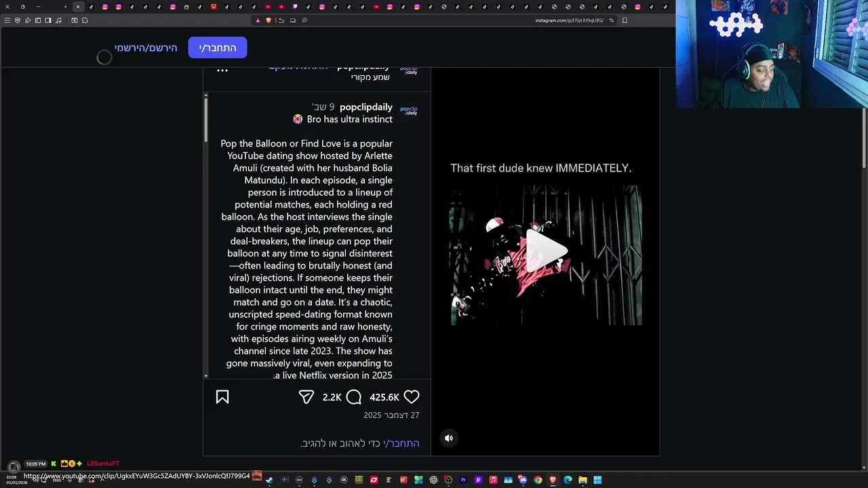The image size is (868, 488).
Task: Click the 2.2K comments count
Action: 332,397
